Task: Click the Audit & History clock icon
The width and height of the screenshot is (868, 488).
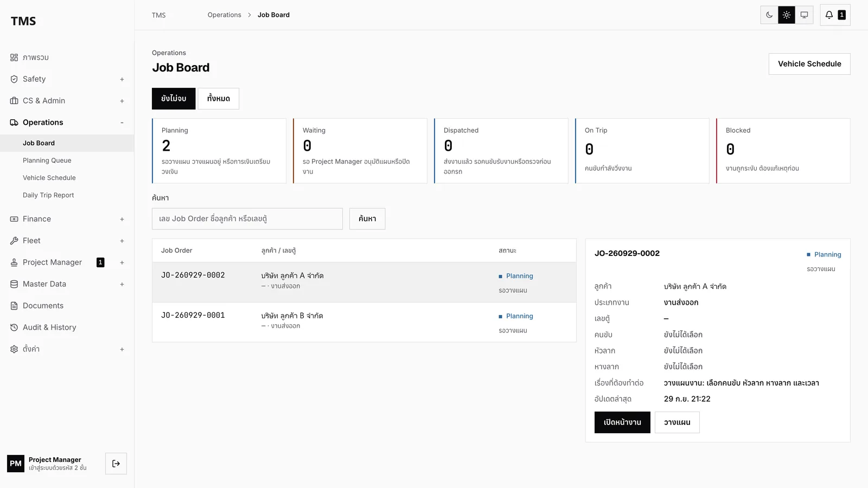Action: point(14,328)
